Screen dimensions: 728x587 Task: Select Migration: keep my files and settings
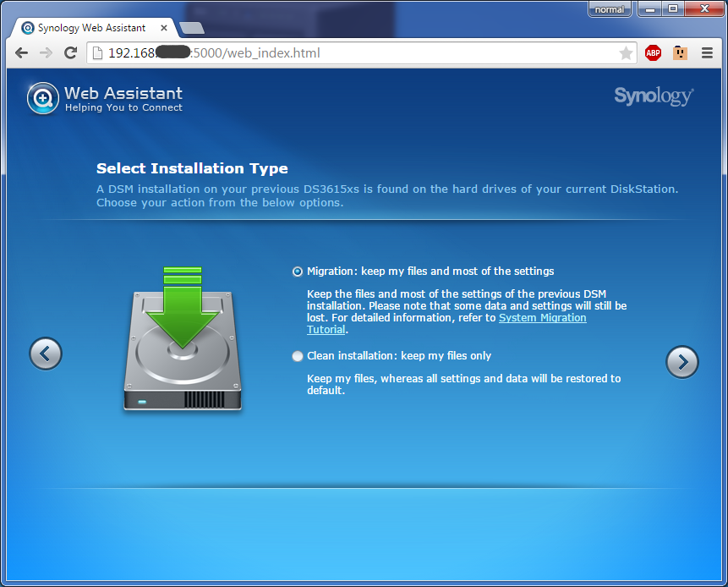298,272
